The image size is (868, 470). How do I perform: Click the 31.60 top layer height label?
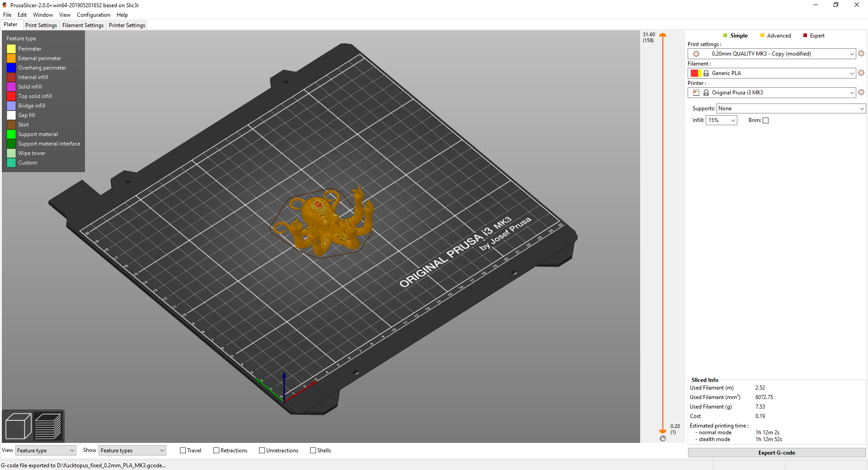pyautogui.click(x=649, y=34)
